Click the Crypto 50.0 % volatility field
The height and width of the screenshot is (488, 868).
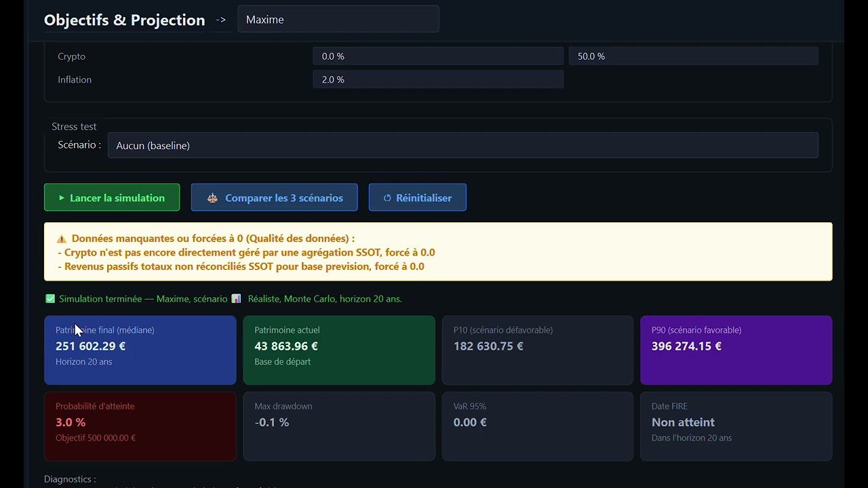[x=693, y=56]
